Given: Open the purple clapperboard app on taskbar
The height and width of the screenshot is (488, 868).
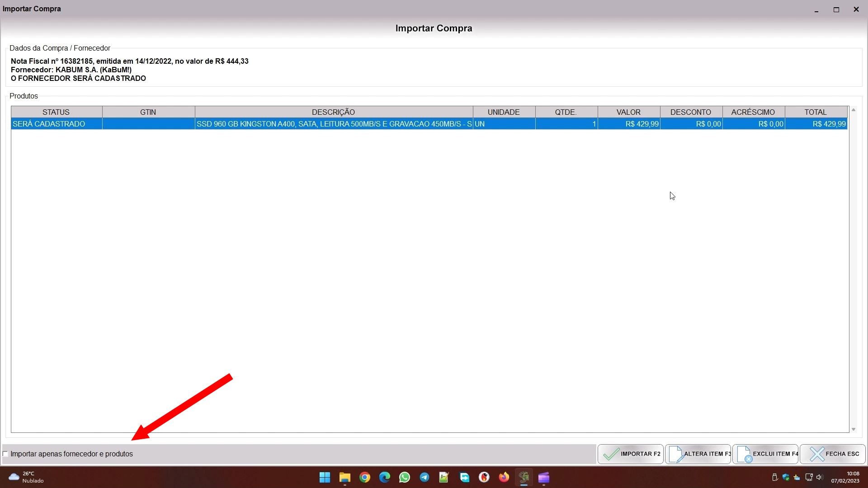Looking at the screenshot, I should click(544, 478).
